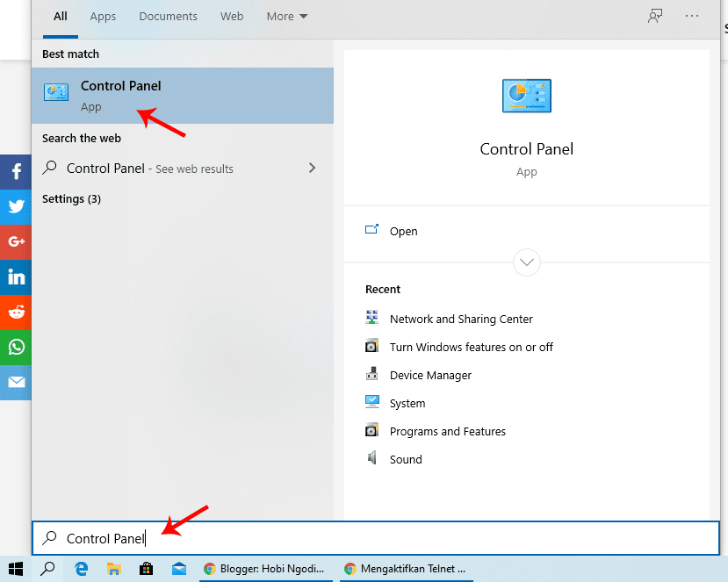This screenshot has height=582, width=728.
Task: Expand the actions chevron under Open
Action: (x=527, y=262)
